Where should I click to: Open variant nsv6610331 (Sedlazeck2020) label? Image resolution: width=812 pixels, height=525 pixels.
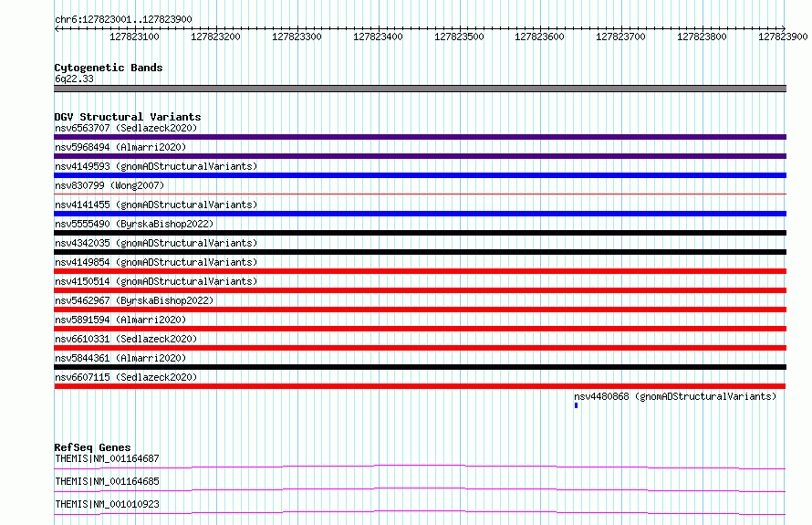click(x=126, y=339)
